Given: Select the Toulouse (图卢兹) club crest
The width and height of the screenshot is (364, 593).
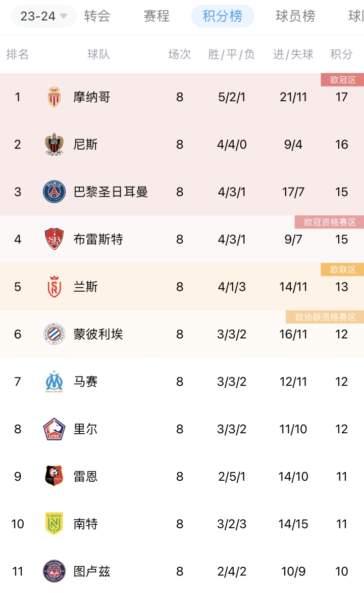Looking at the screenshot, I should (x=54, y=571).
